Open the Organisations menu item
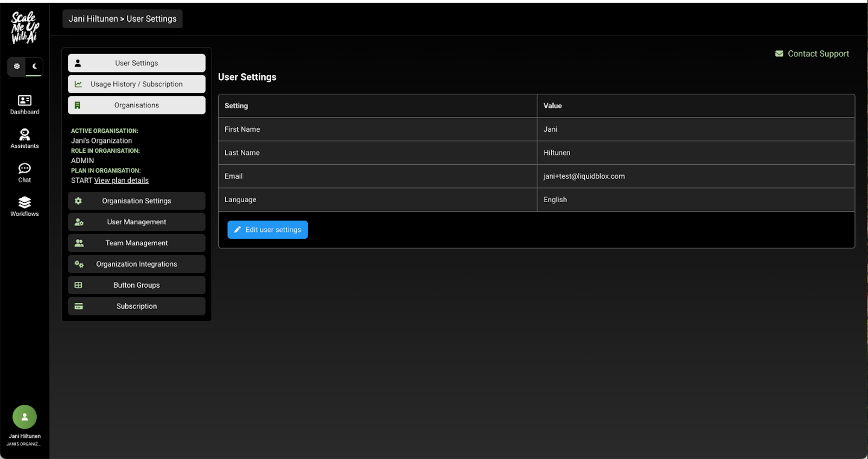 tap(137, 105)
